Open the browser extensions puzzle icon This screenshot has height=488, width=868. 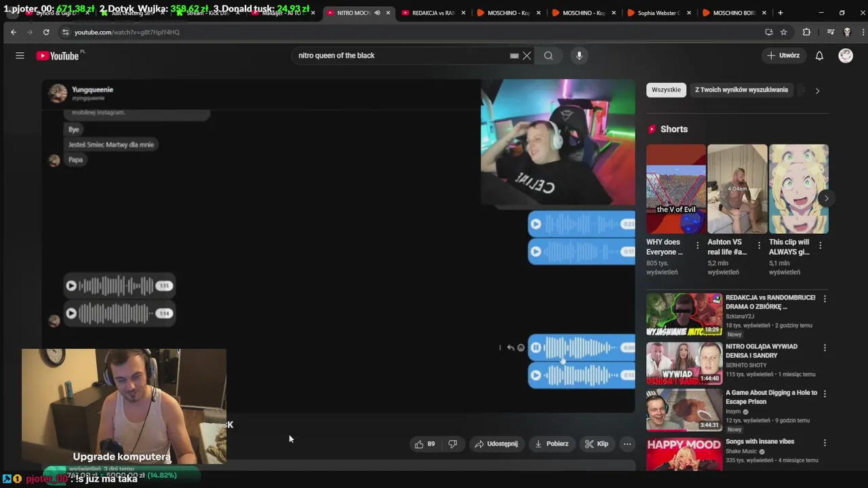[806, 32]
